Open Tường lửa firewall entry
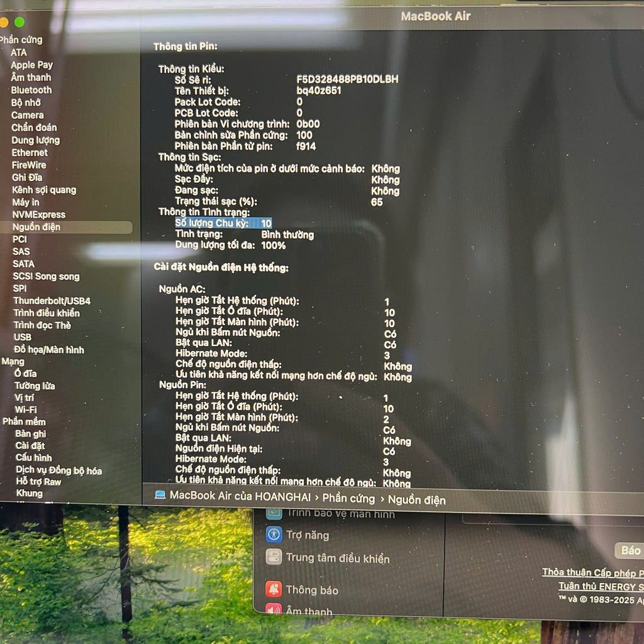 (35, 386)
